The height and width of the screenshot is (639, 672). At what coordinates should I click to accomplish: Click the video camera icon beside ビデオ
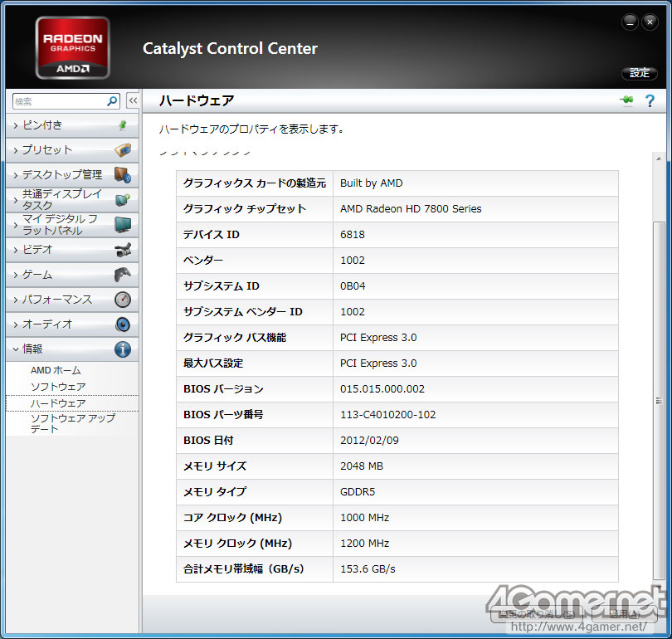pos(123,250)
